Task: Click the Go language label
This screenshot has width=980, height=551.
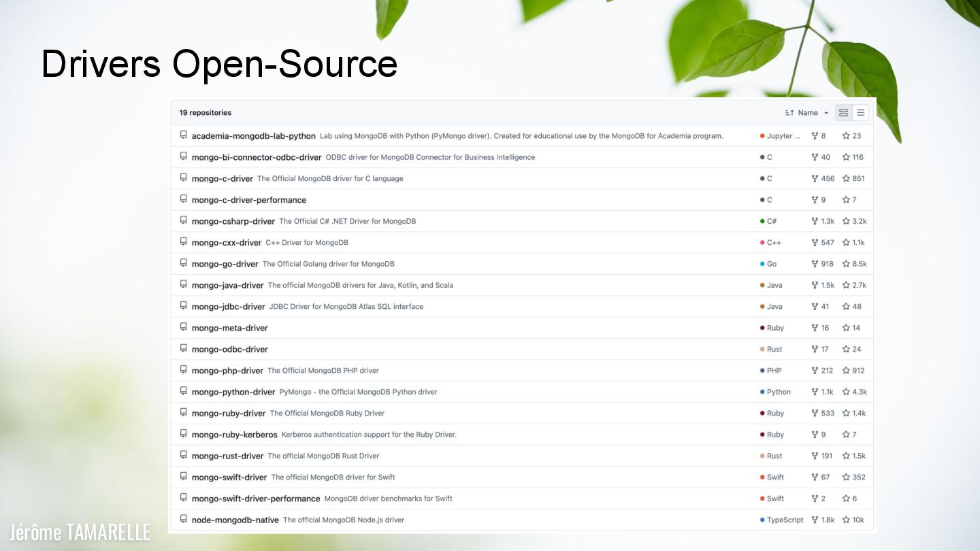Action: 772,264
